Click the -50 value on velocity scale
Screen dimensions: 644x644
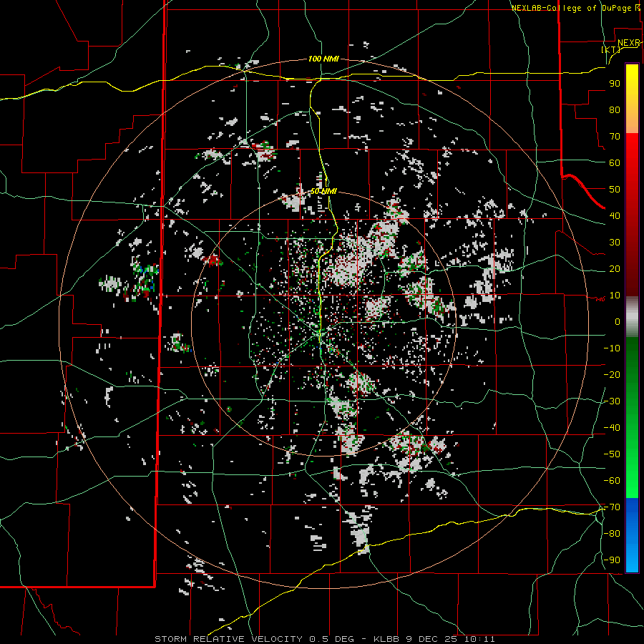[x=612, y=454]
